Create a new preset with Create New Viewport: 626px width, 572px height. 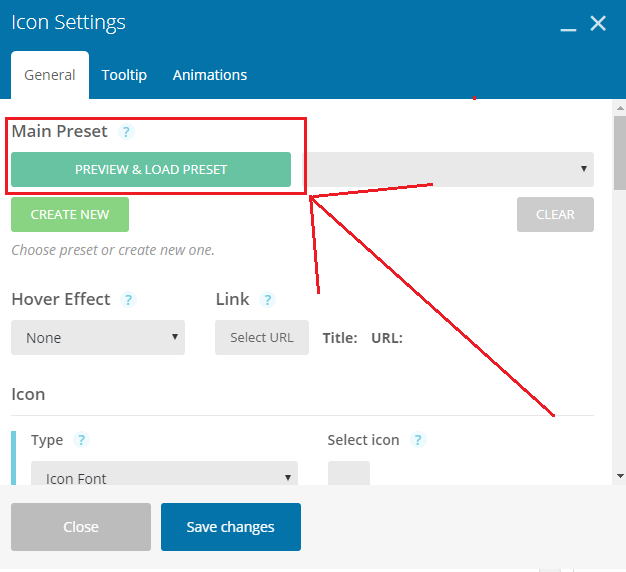click(x=70, y=214)
